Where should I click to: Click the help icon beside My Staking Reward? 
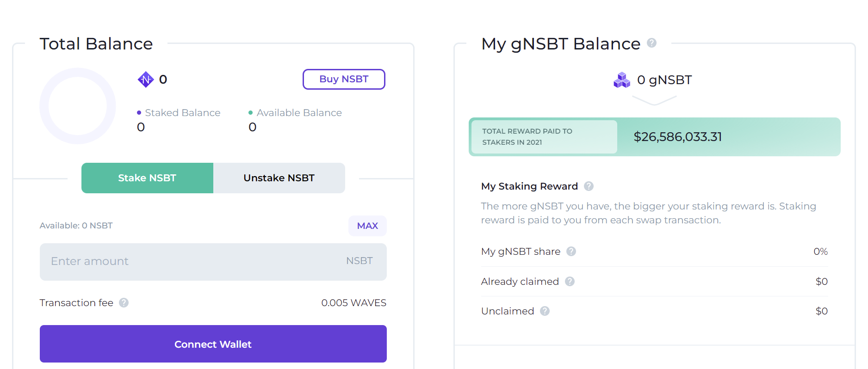(x=589, y=186)
